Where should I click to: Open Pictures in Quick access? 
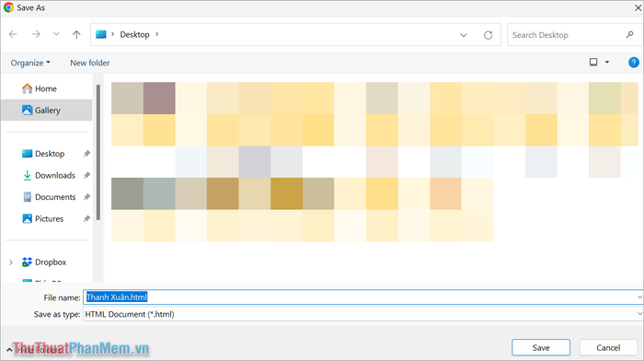[x=49, y=219]
